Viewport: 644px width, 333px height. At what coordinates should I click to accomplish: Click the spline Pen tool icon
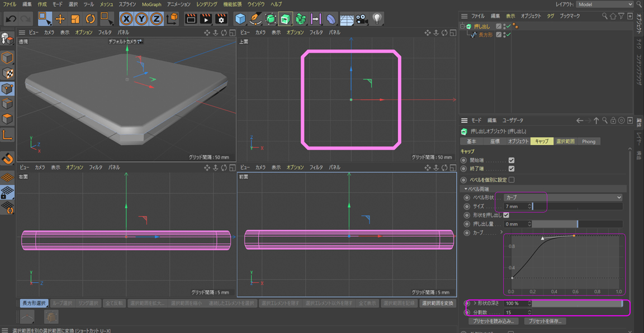(x=255, y=19)
